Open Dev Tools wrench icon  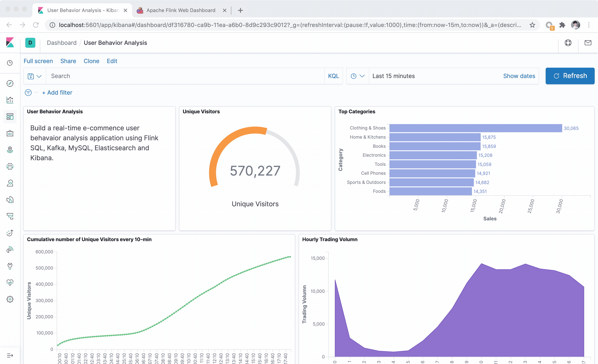click(x=10, y=266)
